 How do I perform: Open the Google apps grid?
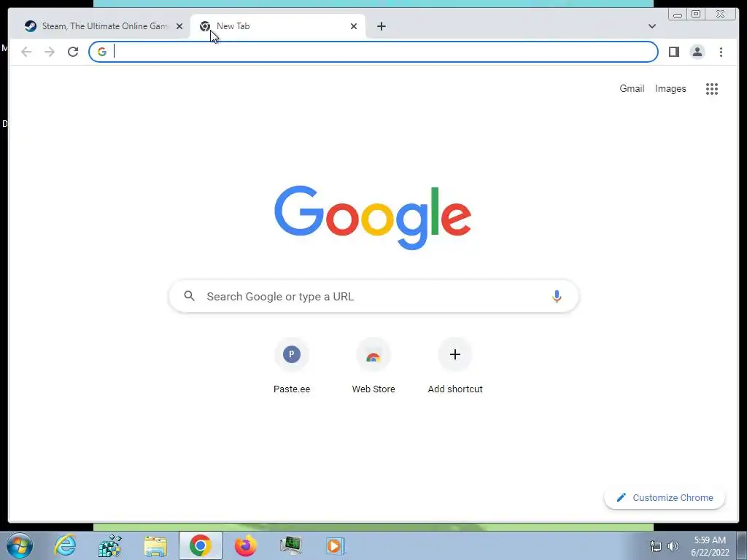tap(712, 88)
